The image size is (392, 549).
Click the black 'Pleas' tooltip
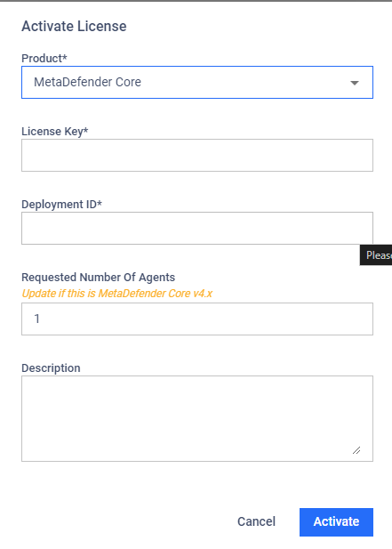376,254
